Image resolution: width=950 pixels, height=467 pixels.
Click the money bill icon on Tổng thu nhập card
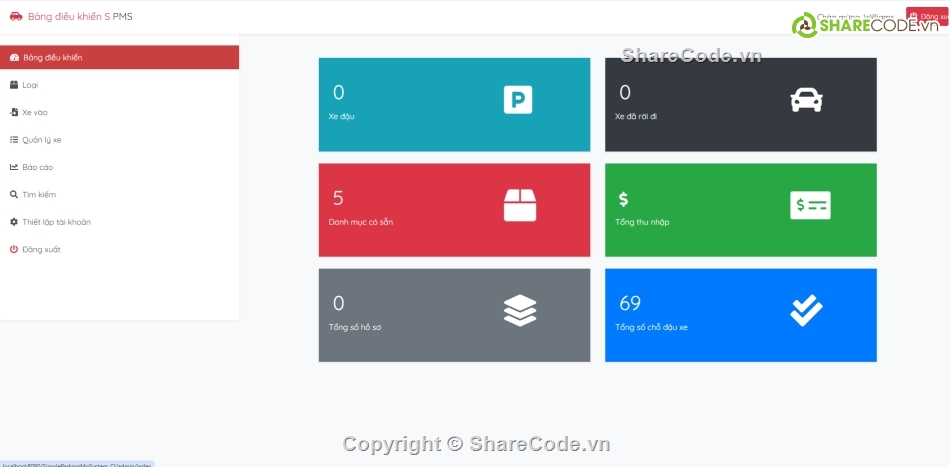810,205
